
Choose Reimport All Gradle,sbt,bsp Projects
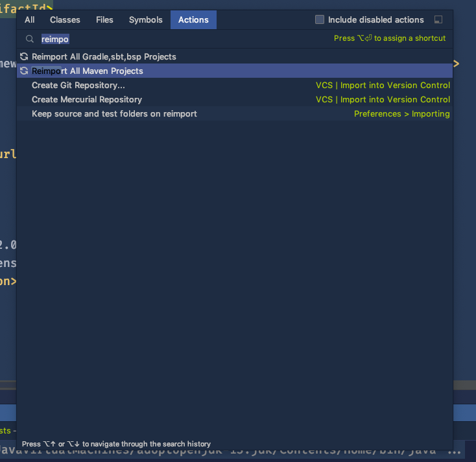click(x=235, y=56)
